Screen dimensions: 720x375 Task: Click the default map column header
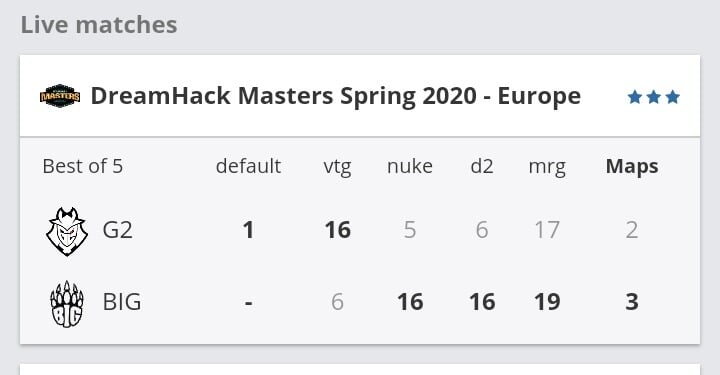[x=248, y=166]
